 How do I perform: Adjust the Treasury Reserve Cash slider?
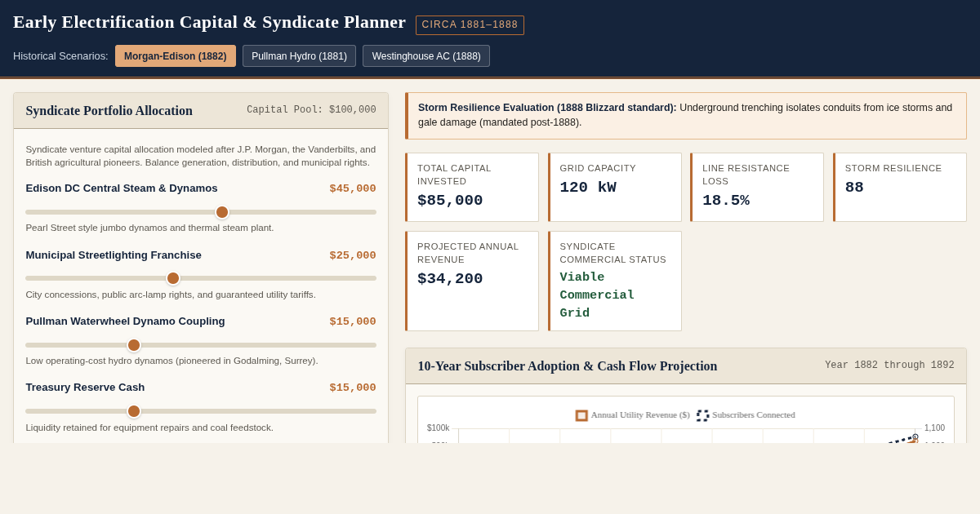coord(201,411)
